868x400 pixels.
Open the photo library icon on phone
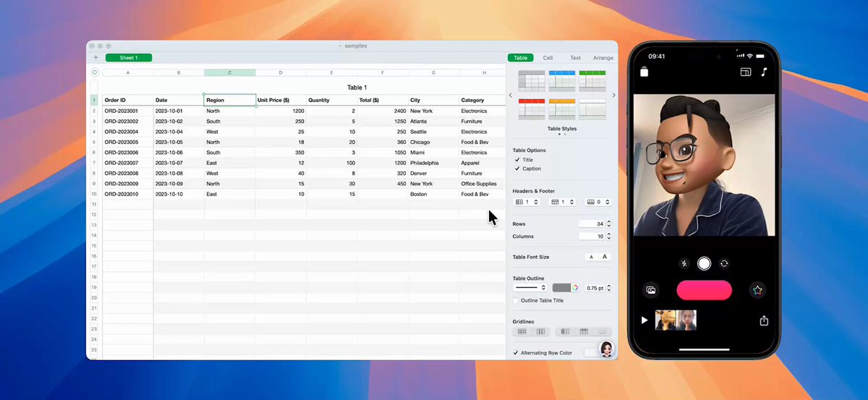coord(651,290)
